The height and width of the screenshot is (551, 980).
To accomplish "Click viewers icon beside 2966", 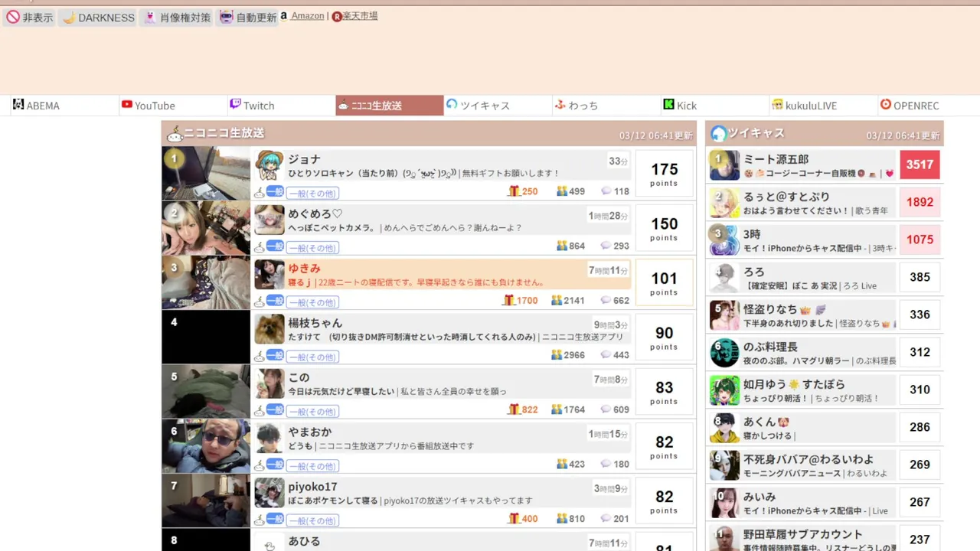I will (x=557, y=355).
